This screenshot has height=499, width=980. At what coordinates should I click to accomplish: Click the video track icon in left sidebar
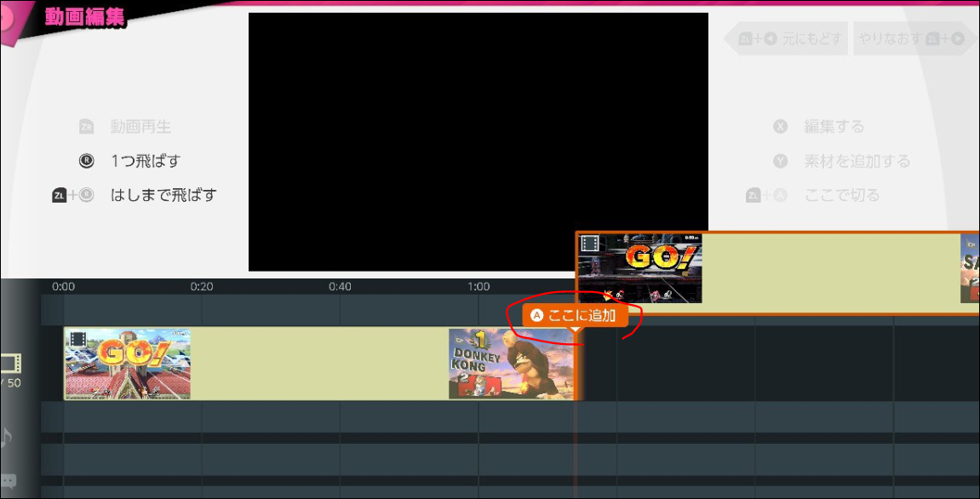click(10, 364)
